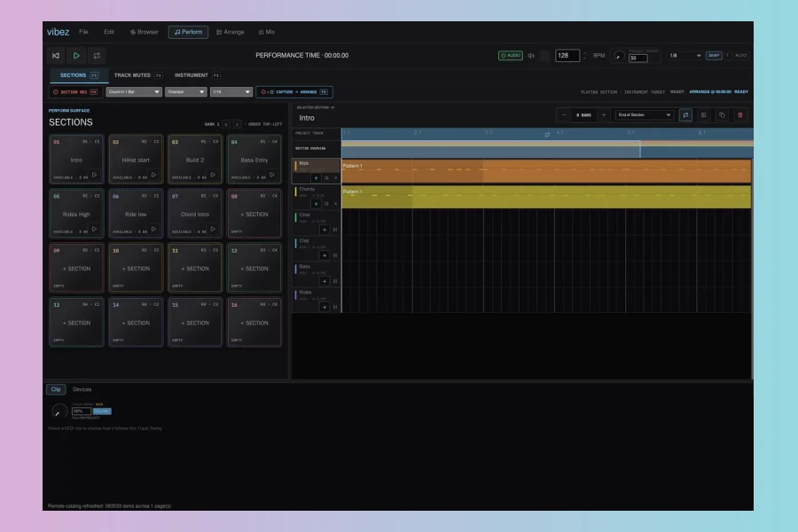Launch the Intro section with its play icon
Screen dimensions: 798x532
coord(94,176)
